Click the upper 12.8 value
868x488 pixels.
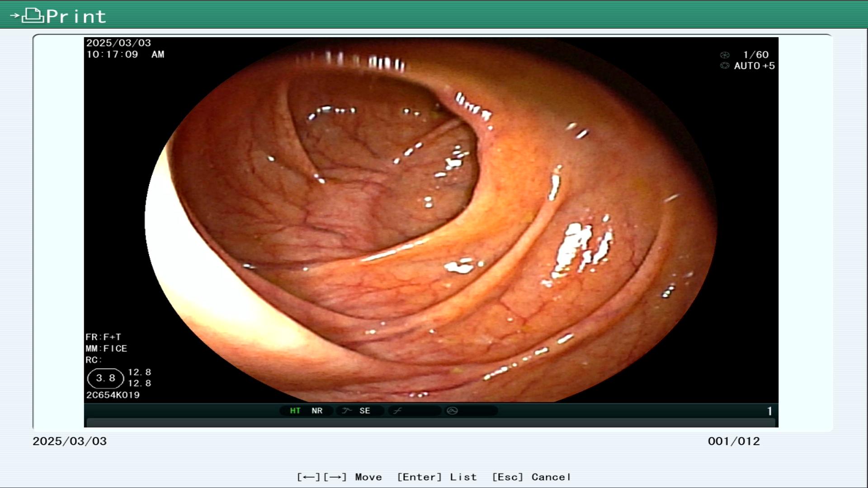tap(139, 372)
